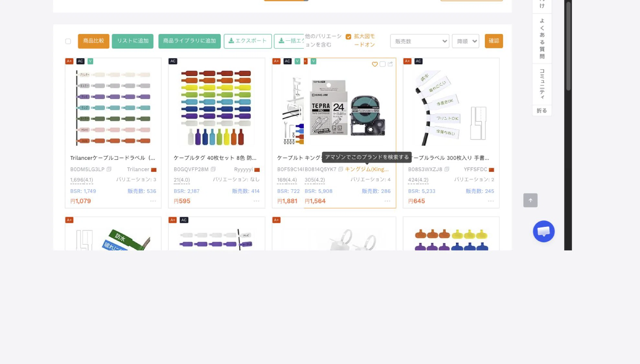This screenshot has height=364, width=640.
Task: Click the orange 商品比較 button
Action: [x=94, y=41]
